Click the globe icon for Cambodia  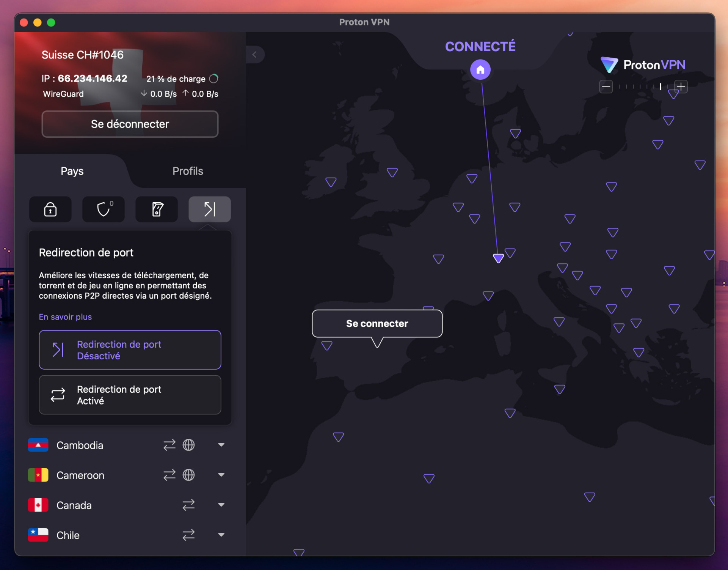click(x=188, y=445)
